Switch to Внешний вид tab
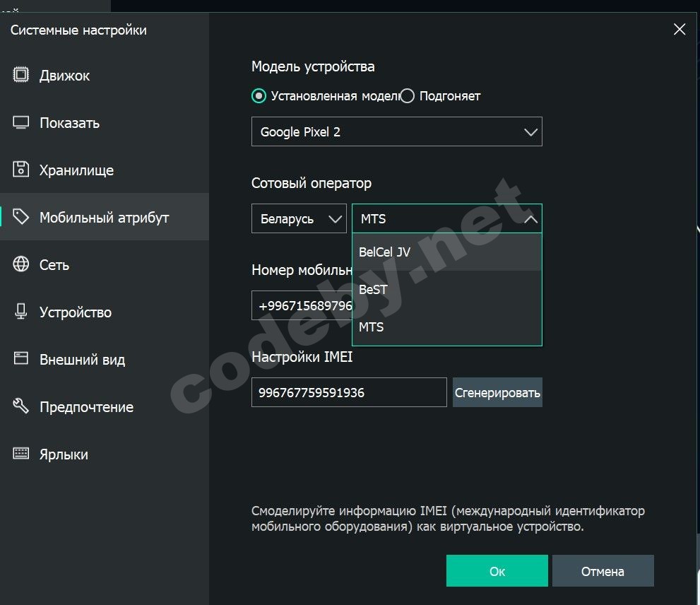This screenshot has height=605, width=700. [x=105, y=359]
